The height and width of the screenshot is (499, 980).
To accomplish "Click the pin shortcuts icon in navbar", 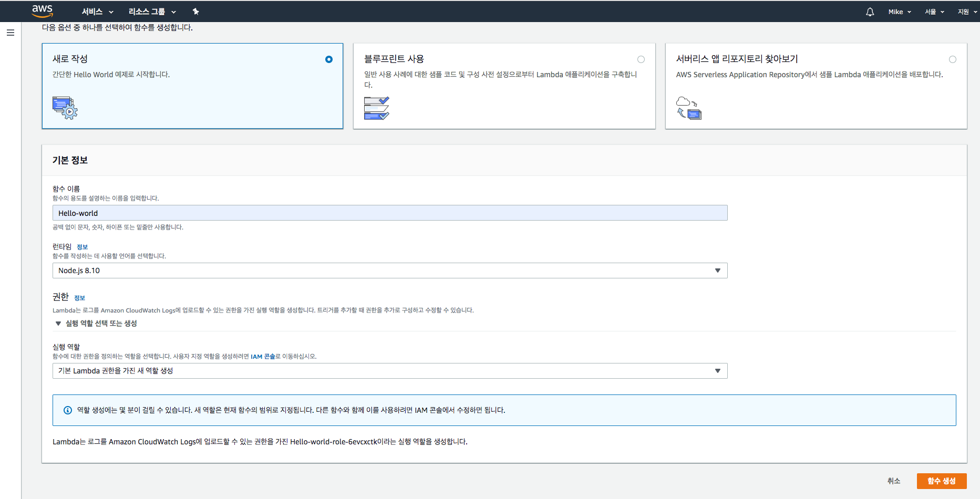I will 196,12.
